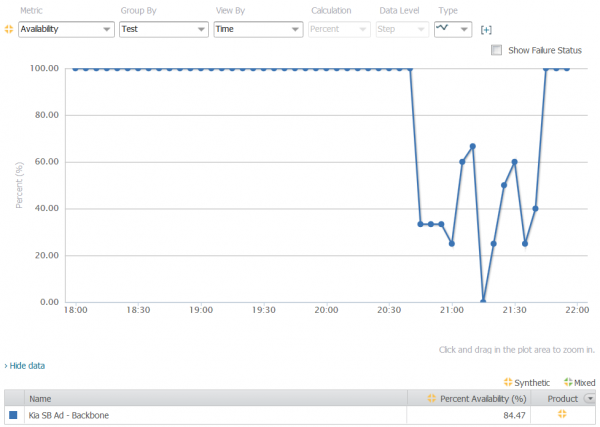Screen dimensions: 600x427
Task: Click the synthetic product icon in Kia row
Action: tap(562, 414)
